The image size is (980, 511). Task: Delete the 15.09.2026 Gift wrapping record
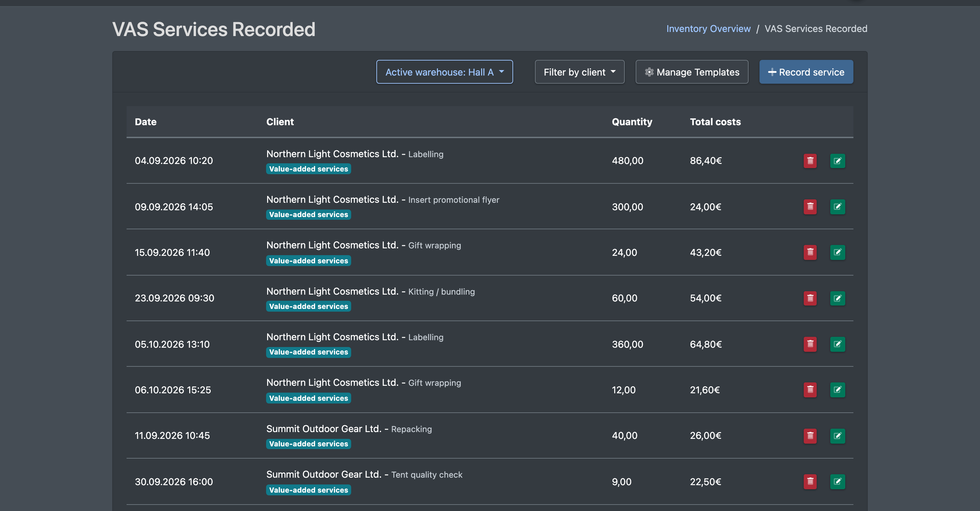click(810, 252)
